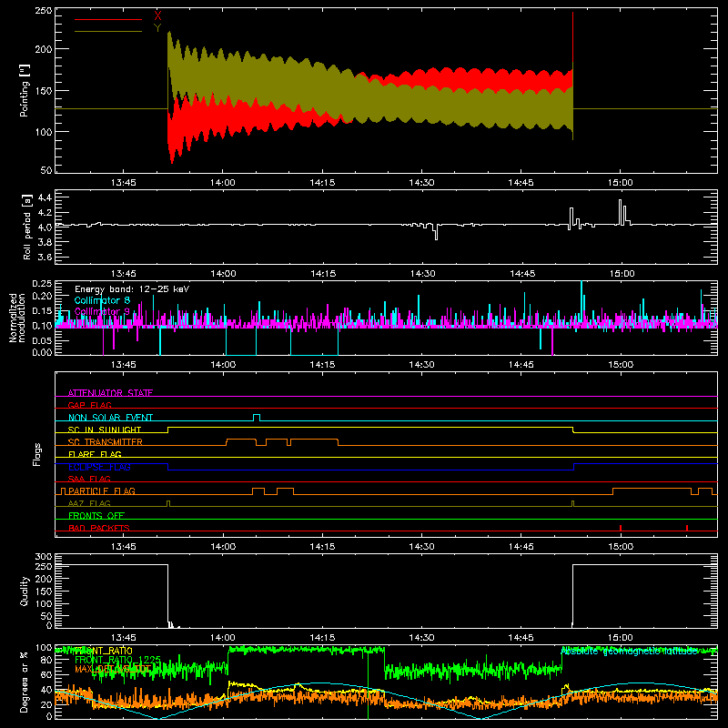Image resolution: width=728 pixels, height=728 pixels.
Task: Click the red X spike near 14:53
Action: (x=573, y=37)
